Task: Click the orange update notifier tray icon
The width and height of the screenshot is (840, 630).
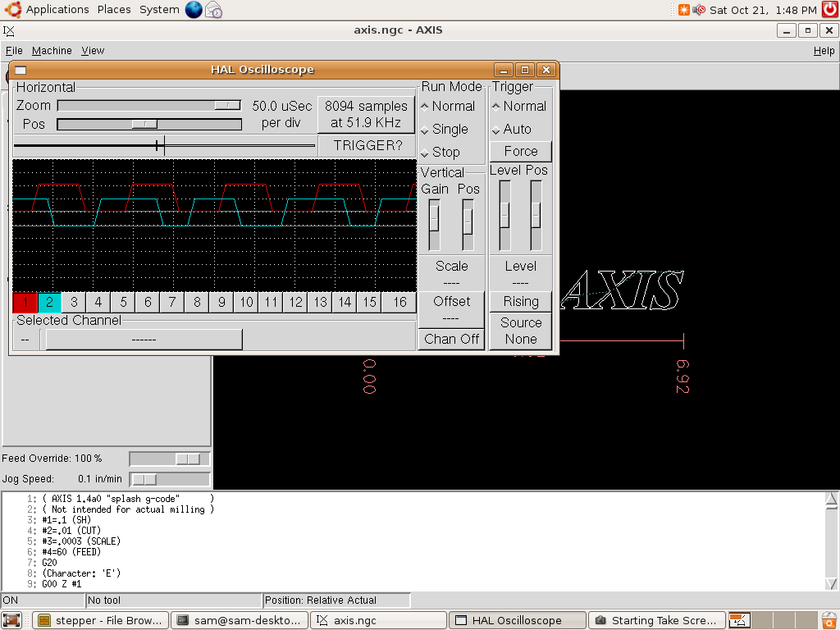Action: 683,10
